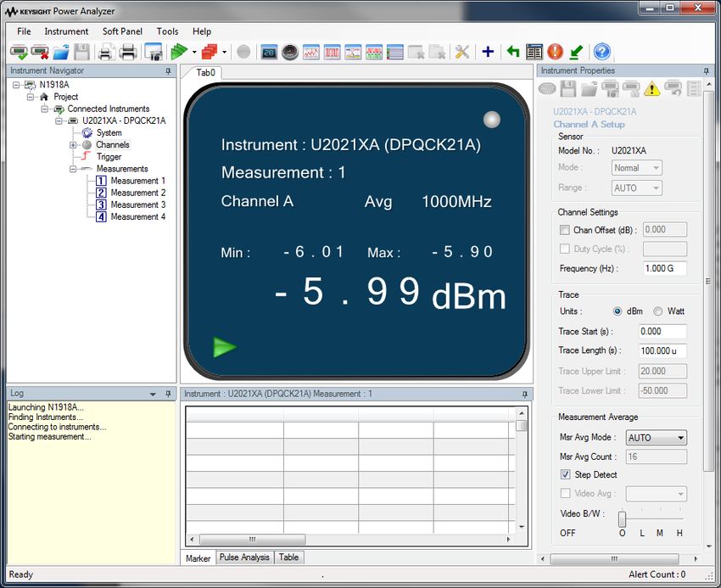The image size is (721, 588).
Task: Open the File menu
Action: click(24, 31)
